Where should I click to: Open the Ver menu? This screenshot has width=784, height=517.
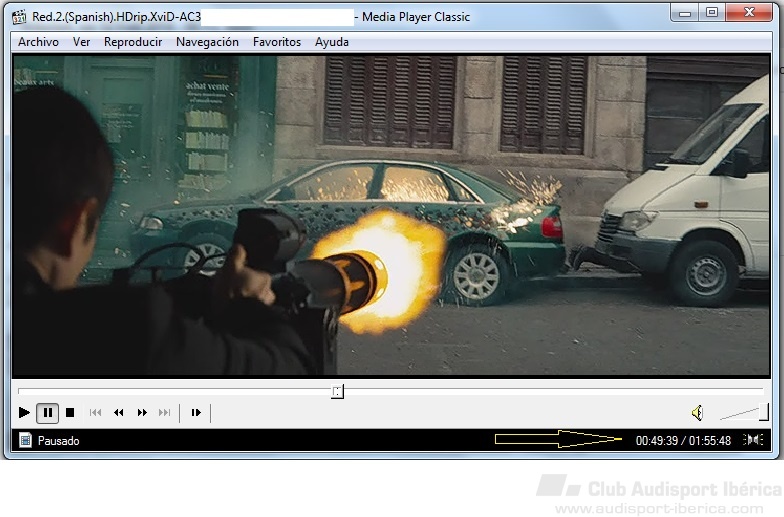[82, 42]
